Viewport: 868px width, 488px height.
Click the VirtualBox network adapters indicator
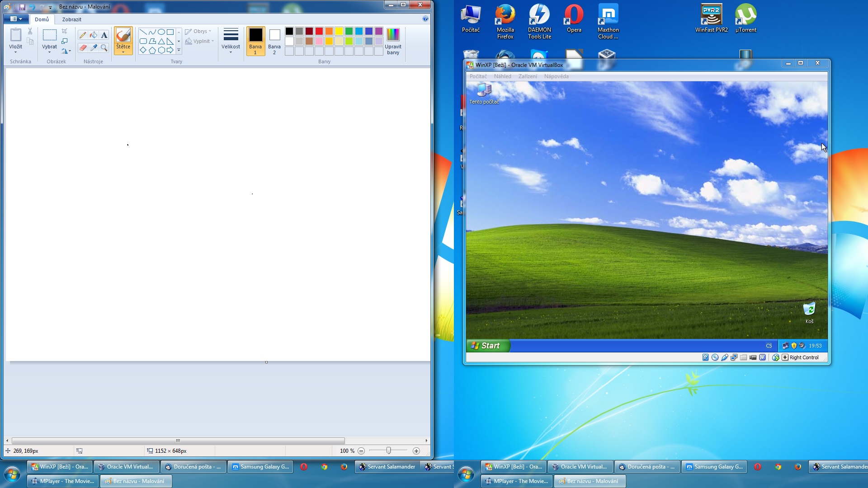(734, 357)
